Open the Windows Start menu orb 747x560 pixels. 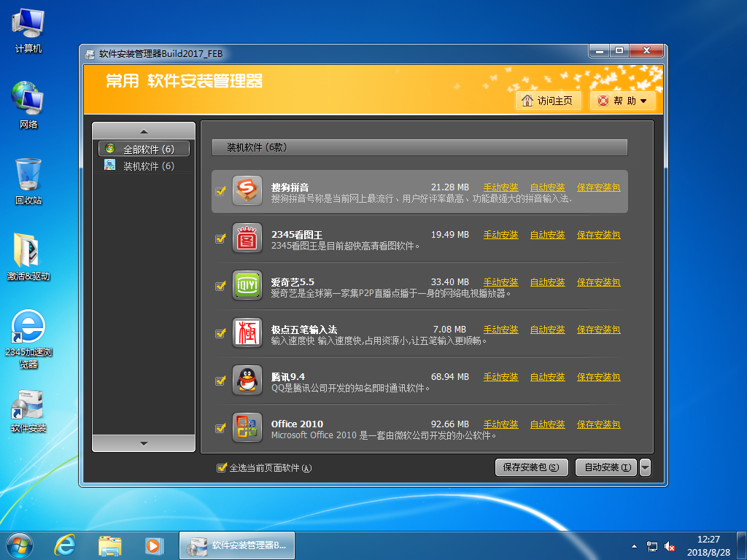pos(20,545)
